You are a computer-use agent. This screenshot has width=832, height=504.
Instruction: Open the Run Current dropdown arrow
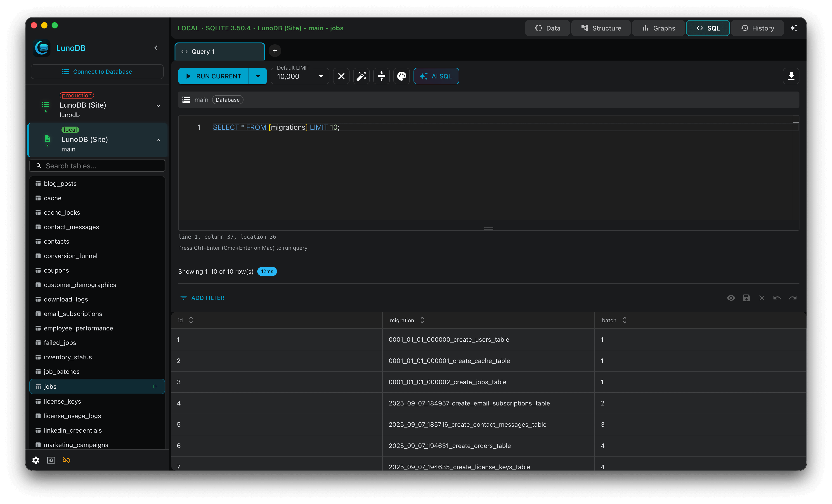258,76
